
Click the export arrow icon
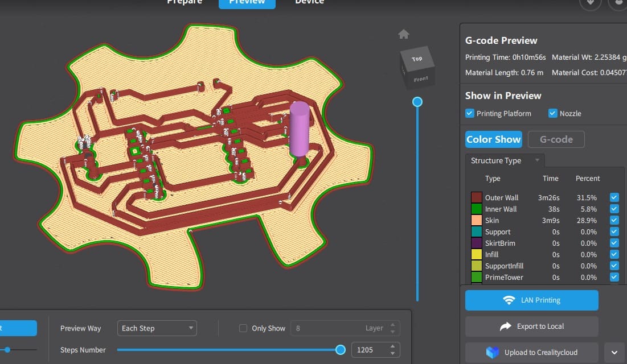[x=506, y=326]
